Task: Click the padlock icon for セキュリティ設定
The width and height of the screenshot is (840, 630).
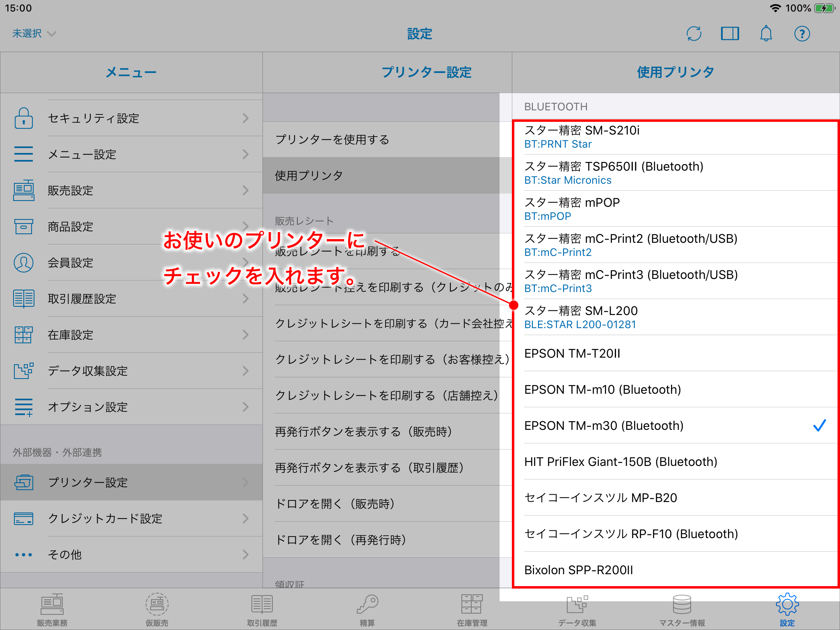Action: coord(24,118)
